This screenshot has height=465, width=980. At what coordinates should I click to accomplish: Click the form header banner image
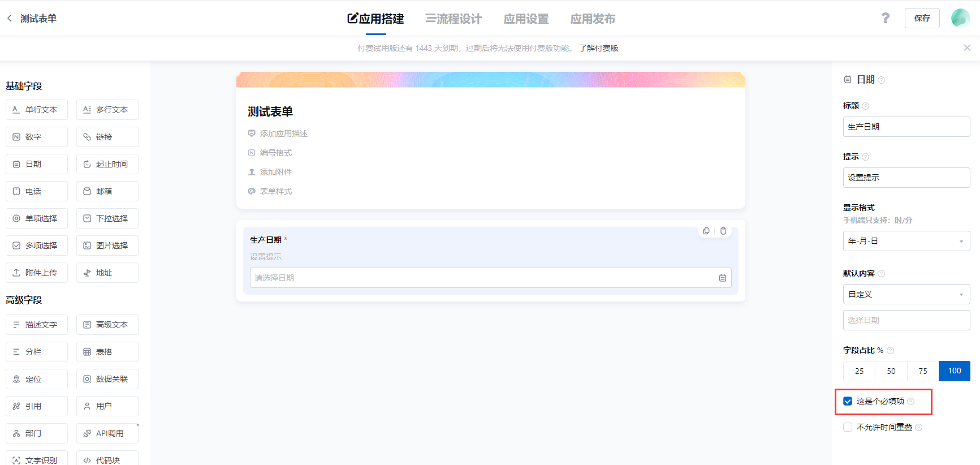click(x=490, y=79)
